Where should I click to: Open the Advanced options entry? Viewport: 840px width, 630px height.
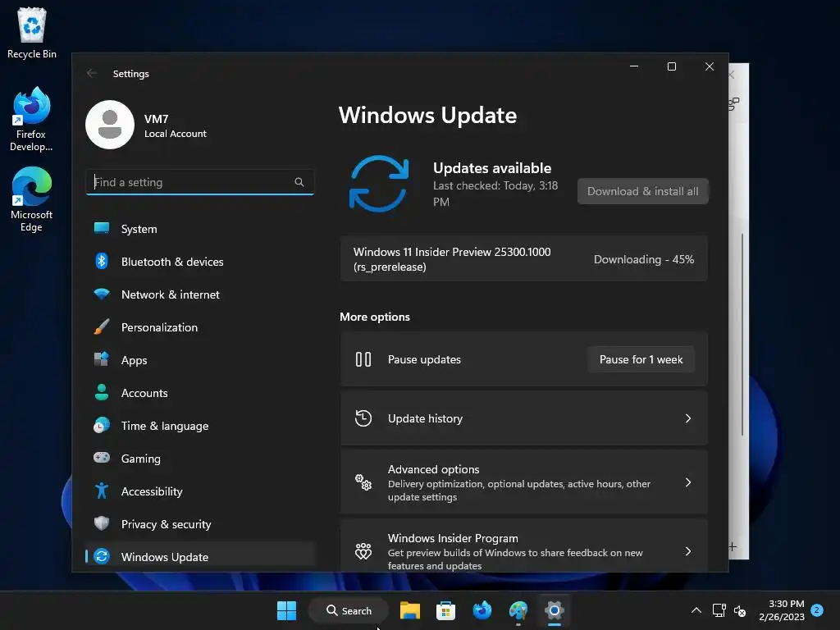tap(524, 482)
